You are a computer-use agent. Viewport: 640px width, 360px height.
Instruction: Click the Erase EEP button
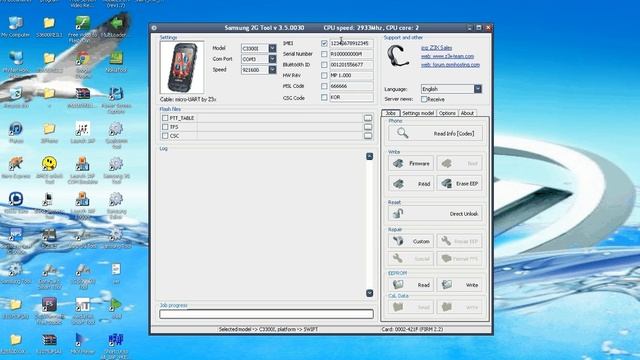[459, 184]
